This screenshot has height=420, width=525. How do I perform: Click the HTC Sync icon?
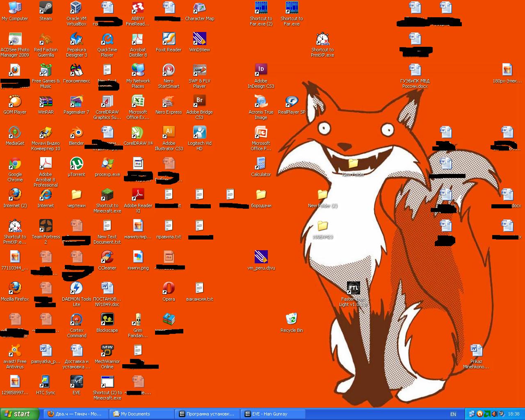[46, 386]
